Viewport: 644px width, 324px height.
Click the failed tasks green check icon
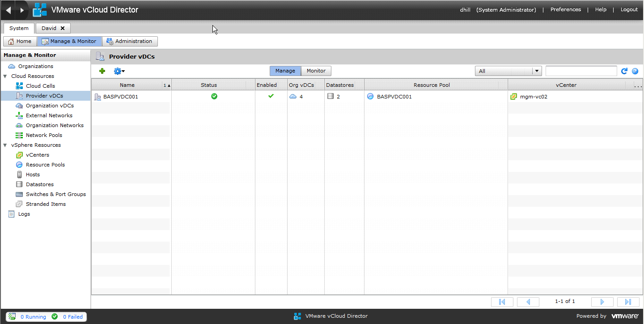(x=55, y=316)
